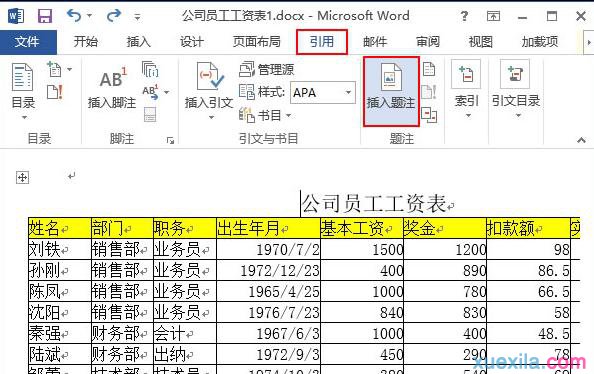Click 插入引文 to insert a citation

[209, 91]
